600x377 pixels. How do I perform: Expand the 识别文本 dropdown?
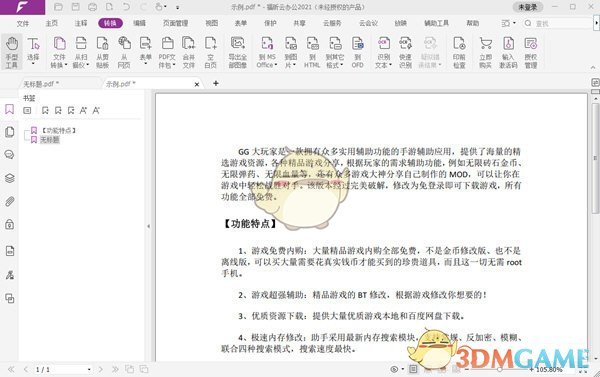(390, 65)
